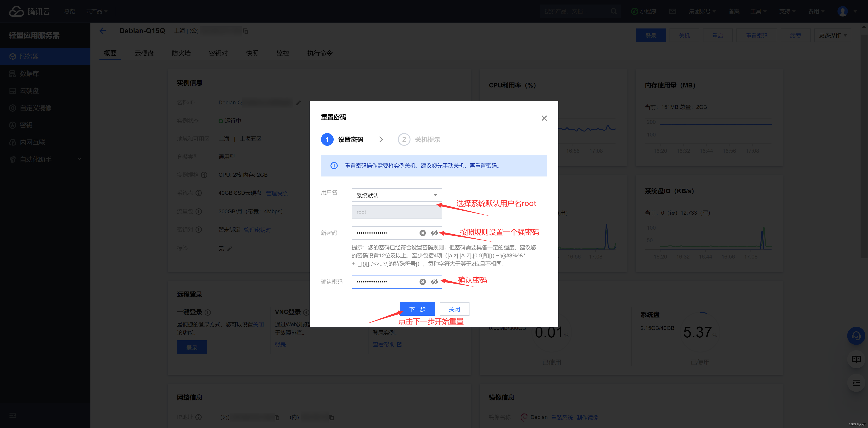Viewport: 868px width, 428px height.
Task: Switch to the 防火墙 tab
Action: coord(181,53)
